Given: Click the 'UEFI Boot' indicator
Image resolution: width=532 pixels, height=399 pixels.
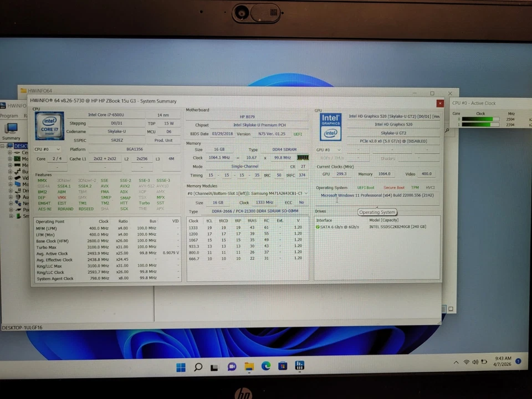Looking at the screenshot, I should coord(365,188).
